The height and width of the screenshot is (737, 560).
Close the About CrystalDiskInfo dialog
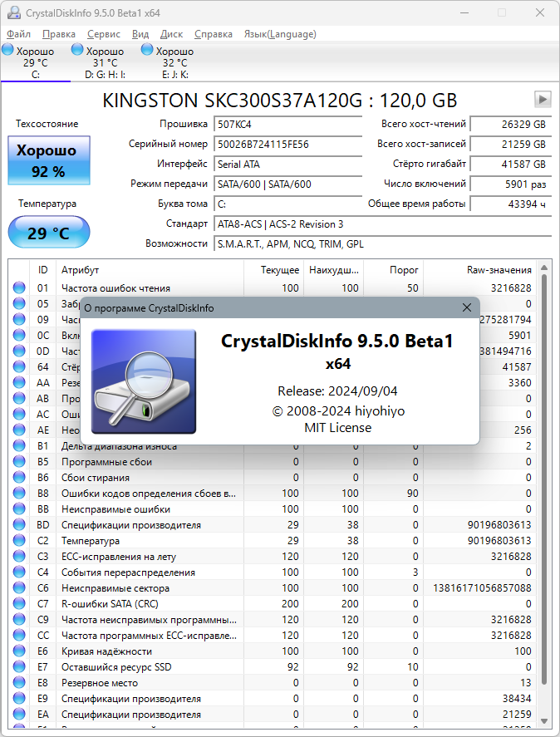(x=466, y=307)
